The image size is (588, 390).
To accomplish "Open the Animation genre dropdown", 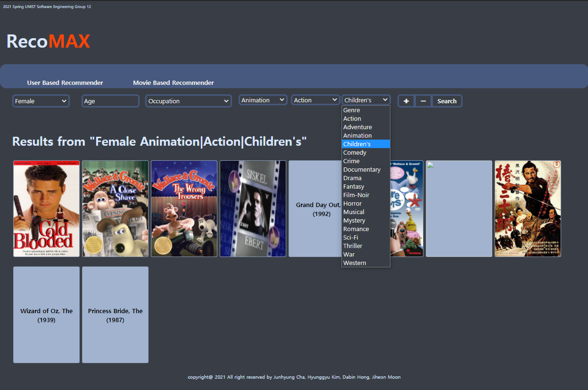I will [263, 100].
